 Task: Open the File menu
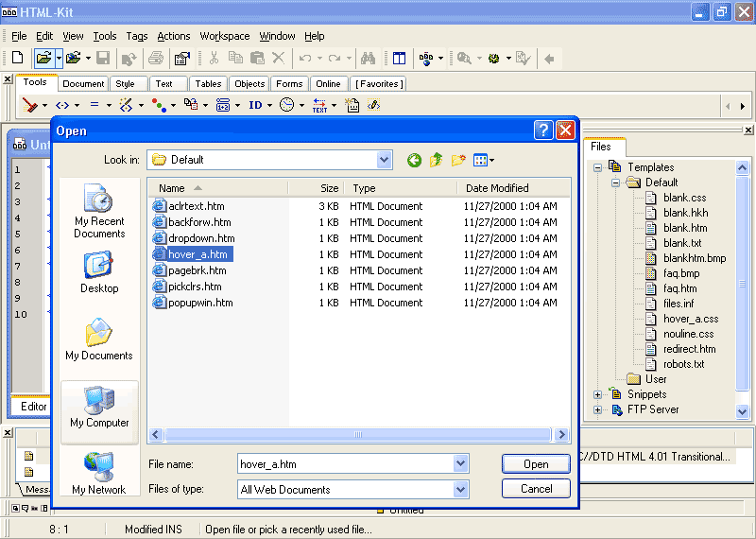(x=19, y=36)
